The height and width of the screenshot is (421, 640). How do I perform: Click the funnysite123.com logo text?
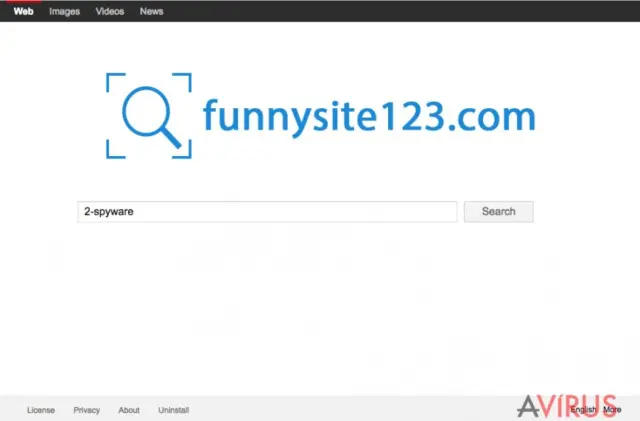[369, 117]
